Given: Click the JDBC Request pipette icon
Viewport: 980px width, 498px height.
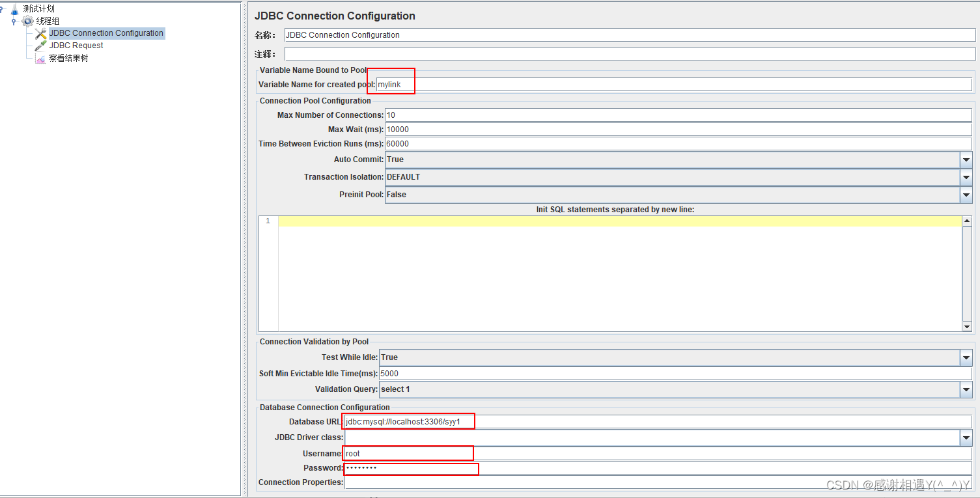Looking at the screenshot, I should click(x=41, y=46).
